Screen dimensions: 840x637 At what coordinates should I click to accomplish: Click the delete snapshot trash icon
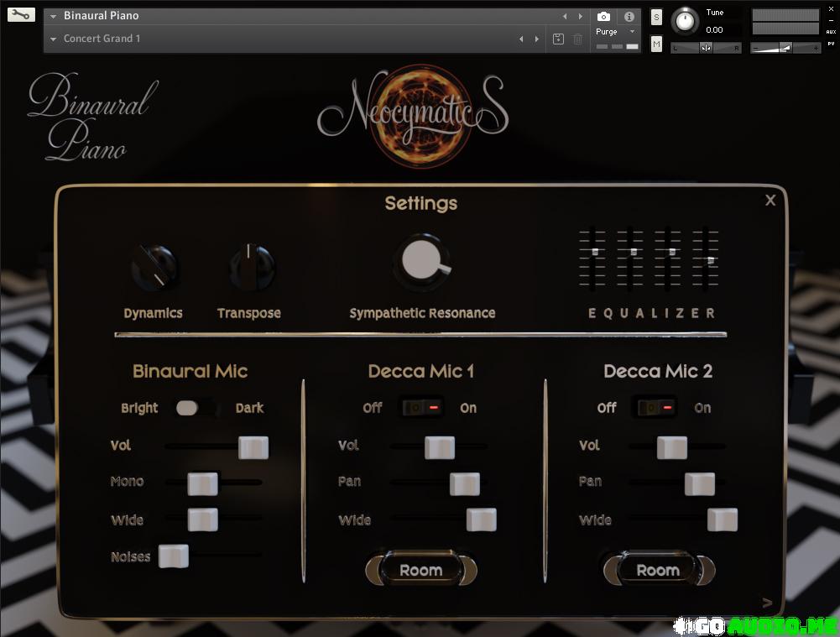coord(577,39)
